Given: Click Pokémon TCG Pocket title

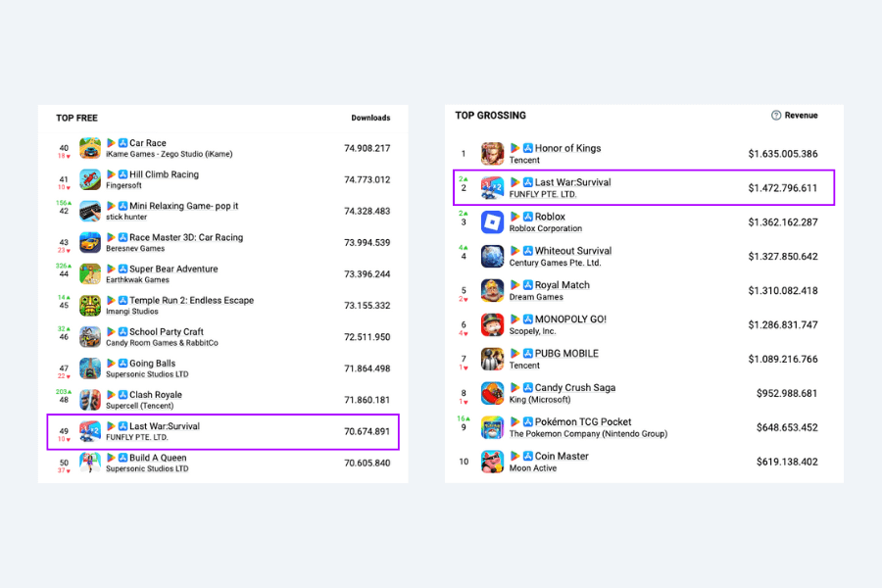Looking at the screenshot, I should [x=582, y=422].
